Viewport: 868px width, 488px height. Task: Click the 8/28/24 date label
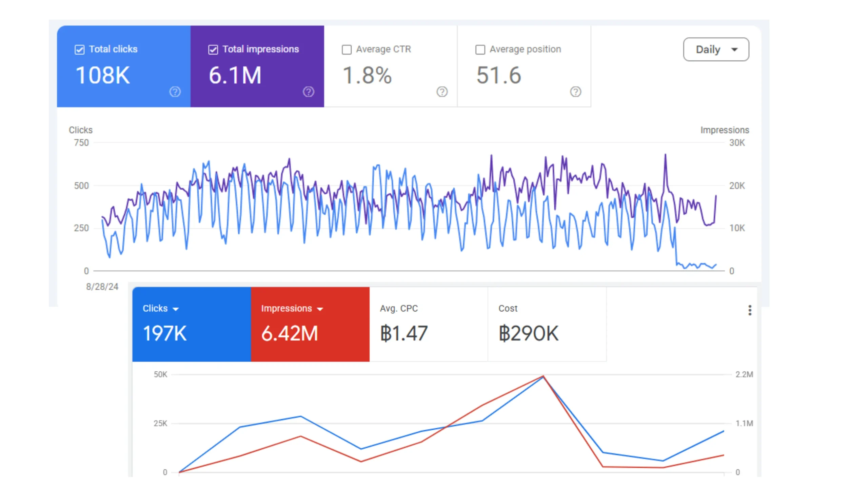coord(102,287)
